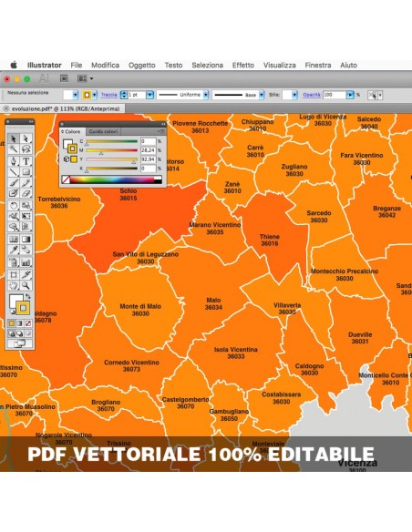Select the Blend tool
Viewport: 412px width, 532px height.
(26, 250)
